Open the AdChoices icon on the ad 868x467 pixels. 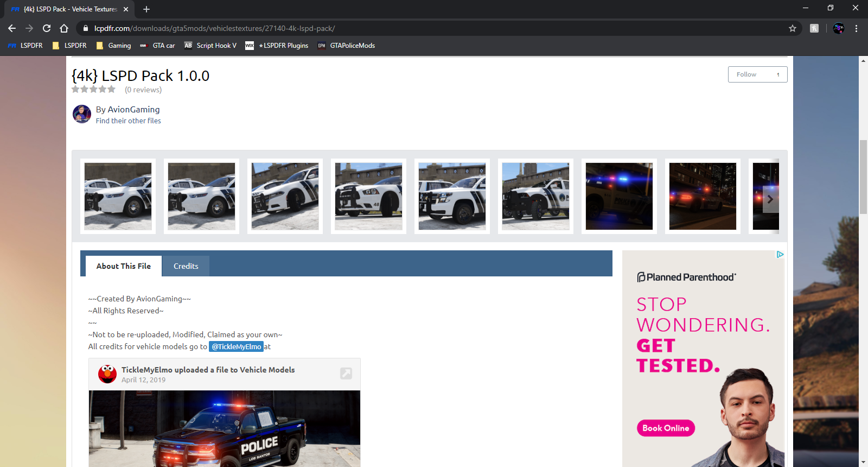(780, 254)
